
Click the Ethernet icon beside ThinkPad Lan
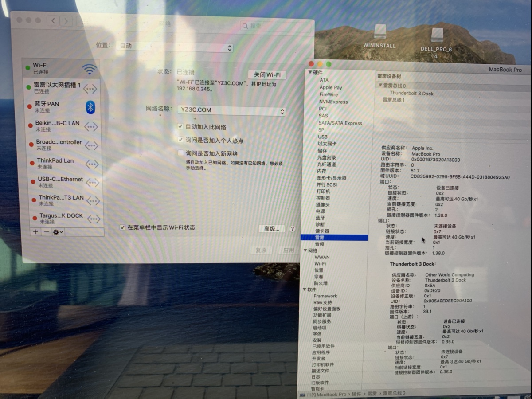click(92, 164)
